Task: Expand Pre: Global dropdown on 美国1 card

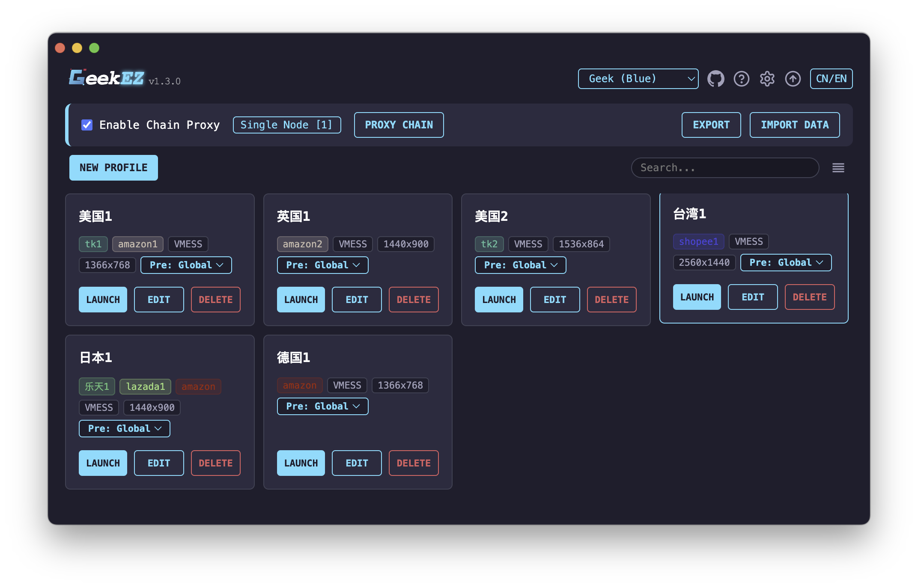Action: [x=186, y=265]
